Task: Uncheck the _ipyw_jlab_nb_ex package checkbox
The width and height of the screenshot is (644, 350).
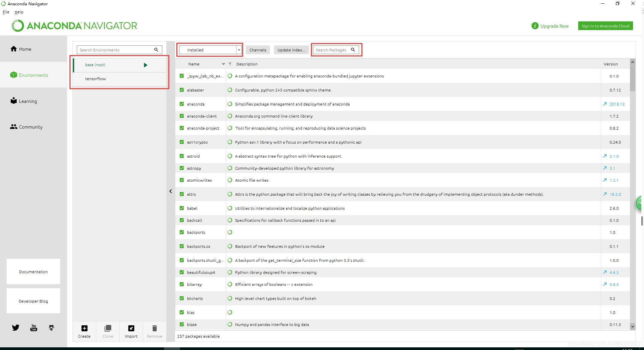Action: (182, 76)
